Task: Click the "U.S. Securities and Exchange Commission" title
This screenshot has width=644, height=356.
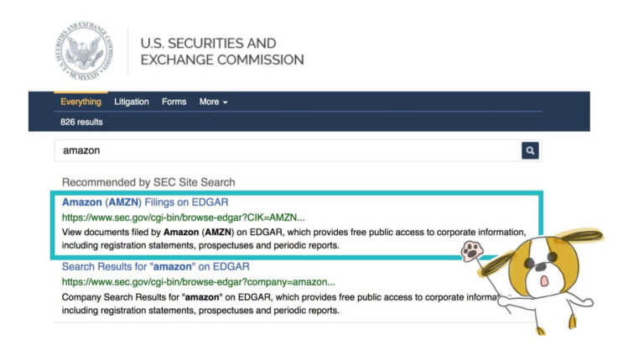Action: point(222,51)
